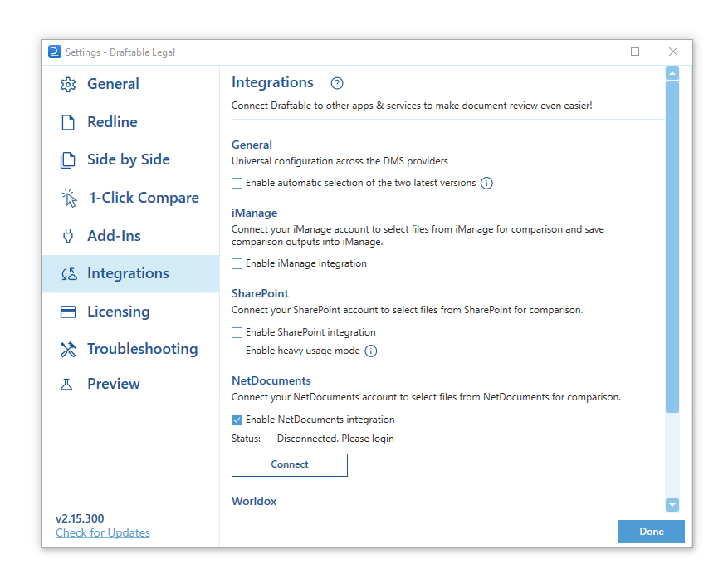Viewport: 728px width, 584px height.
Task: Click the General gear icon in sidebar
Action: point(68,85)
